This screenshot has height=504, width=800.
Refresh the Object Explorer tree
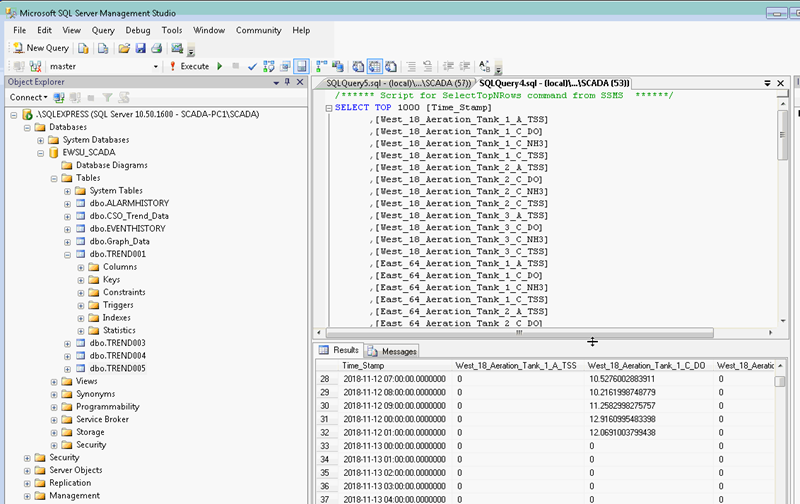123,97
